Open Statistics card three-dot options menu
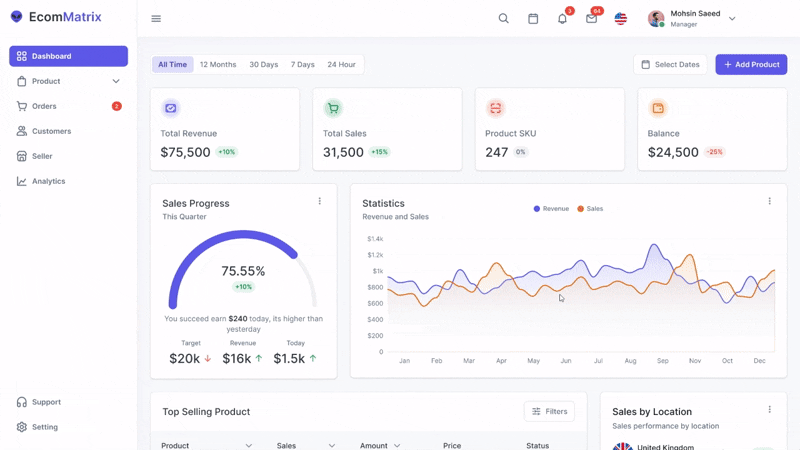Image resolution: width=800 pixels, height=450 pixels. 769,201
